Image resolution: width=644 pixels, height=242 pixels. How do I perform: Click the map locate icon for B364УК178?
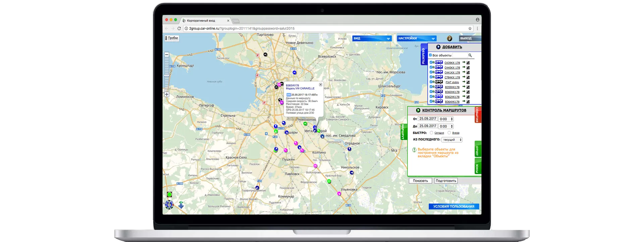(468, 102)
